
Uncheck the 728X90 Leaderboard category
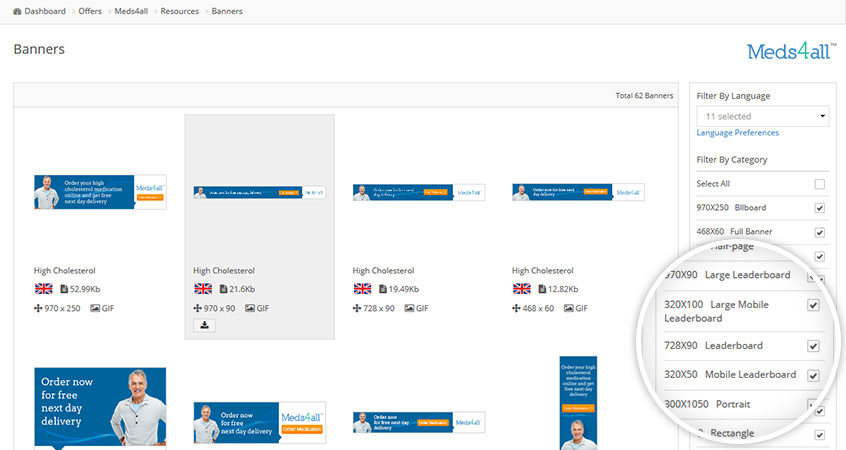point(813,346)
